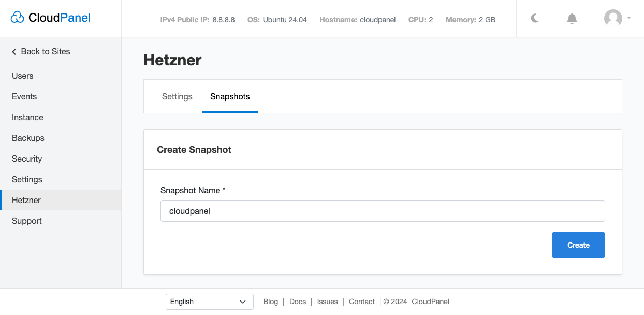644x315 pixels.
Task: Open the Security sidebar section
Action: [x=27, y=159]
